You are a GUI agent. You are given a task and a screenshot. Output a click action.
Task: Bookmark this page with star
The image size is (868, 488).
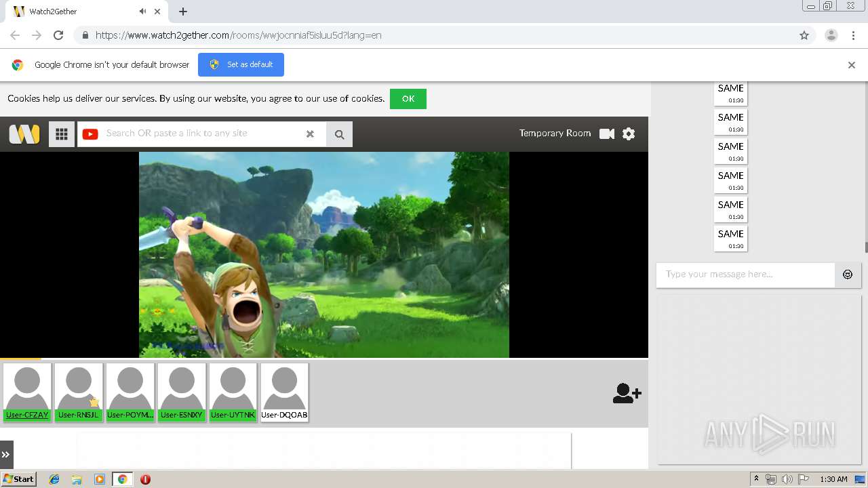804,35
